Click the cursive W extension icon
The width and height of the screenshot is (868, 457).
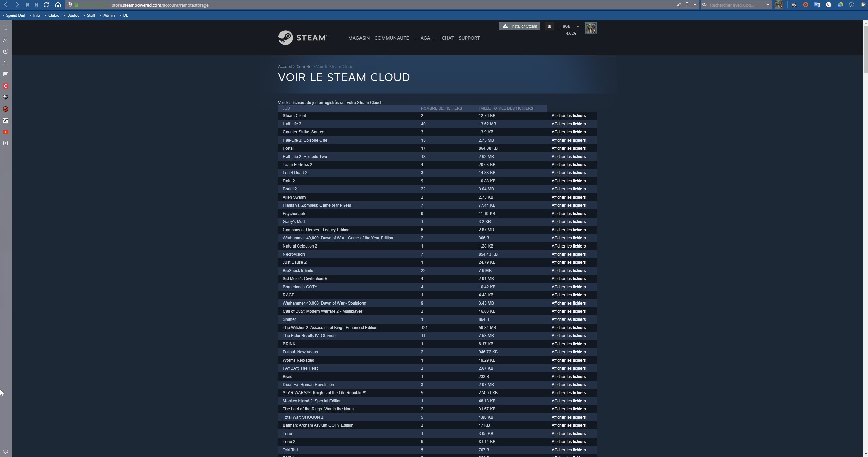coord(829,5)
